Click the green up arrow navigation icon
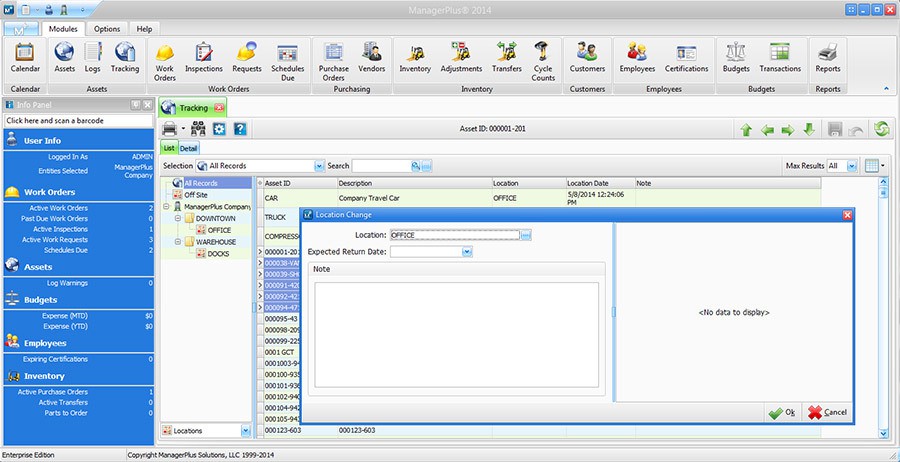Image resolution: width=900 pixels, height=462 pixels. (x=746, y=130)
